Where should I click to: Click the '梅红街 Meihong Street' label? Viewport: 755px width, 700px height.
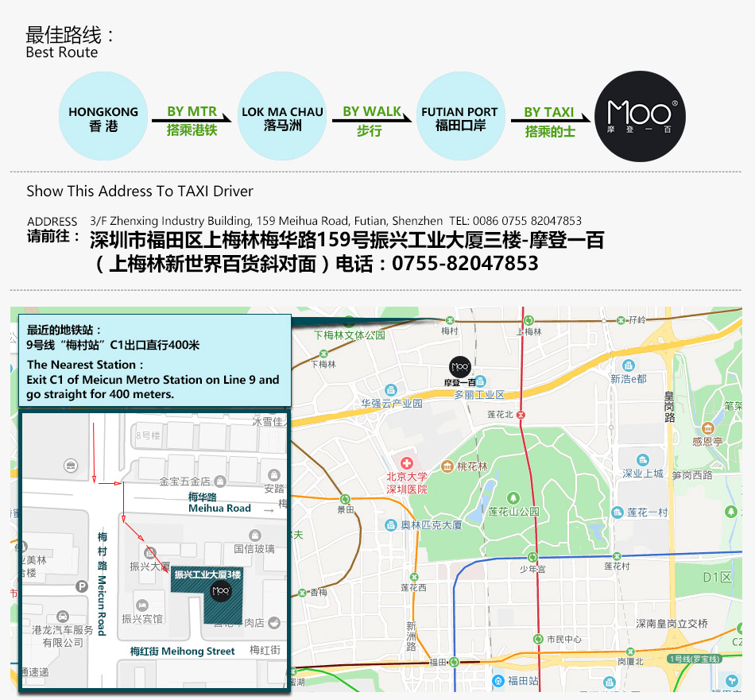pos(183,651)
